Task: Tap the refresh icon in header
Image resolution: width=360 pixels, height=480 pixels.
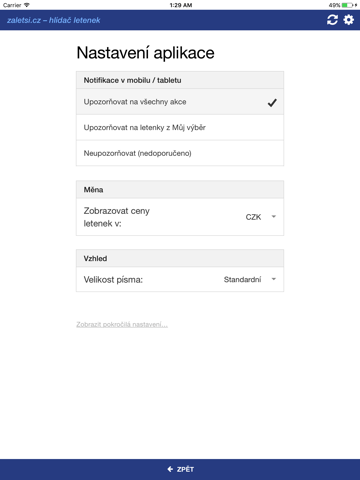Action: click(332, 20)
